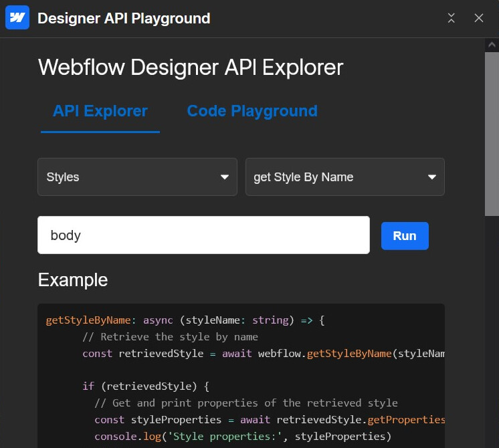499x448 pixels.
Task: Collapse the Designer API Playground panel
Action: click(451, 18)
